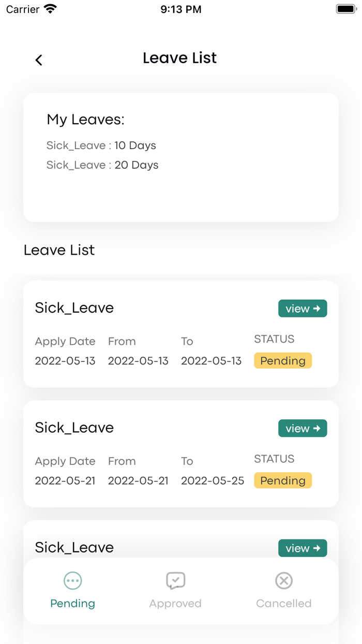The width and height of the screenshot is (362, 644).
Task: Select the second Sick_Leave card title
Action: click(74, 428)
